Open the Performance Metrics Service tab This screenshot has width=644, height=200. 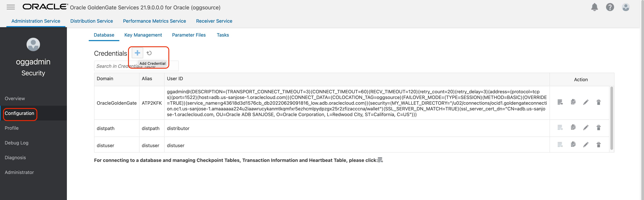[154, 21]
